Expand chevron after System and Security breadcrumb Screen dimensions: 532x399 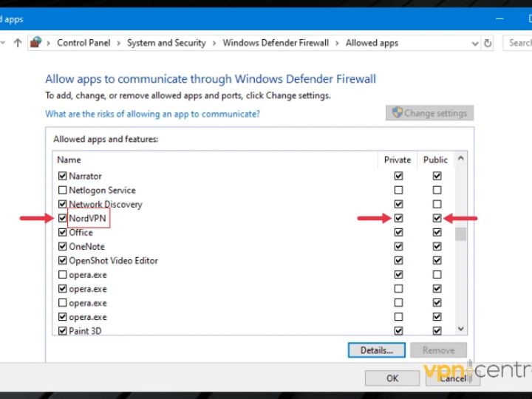214,44
